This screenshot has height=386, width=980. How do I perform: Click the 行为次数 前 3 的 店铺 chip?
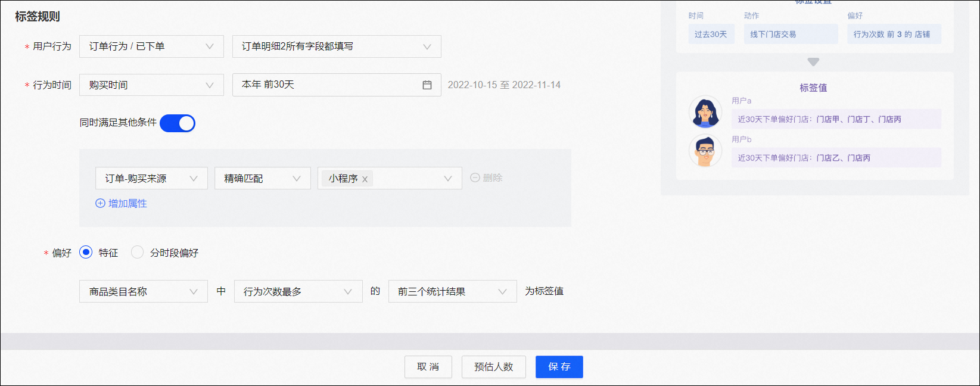[894, 34]
